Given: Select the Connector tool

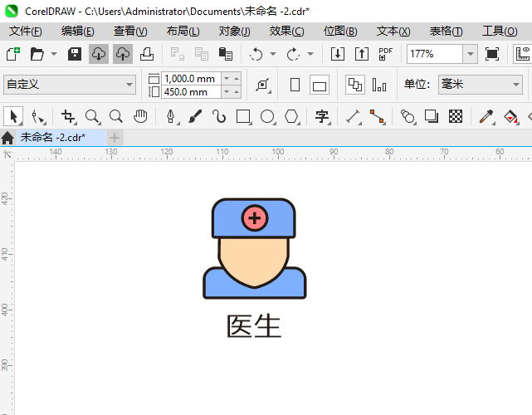Looking at the screenshot, I should pyautogui.click(x=378, y=117).
